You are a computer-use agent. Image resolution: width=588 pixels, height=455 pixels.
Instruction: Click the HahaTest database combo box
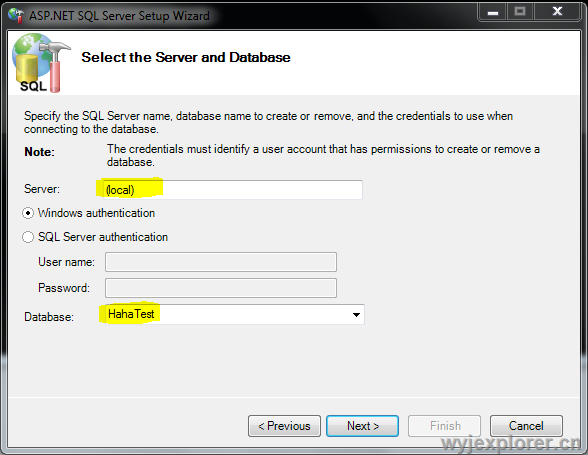click(234, 314)
